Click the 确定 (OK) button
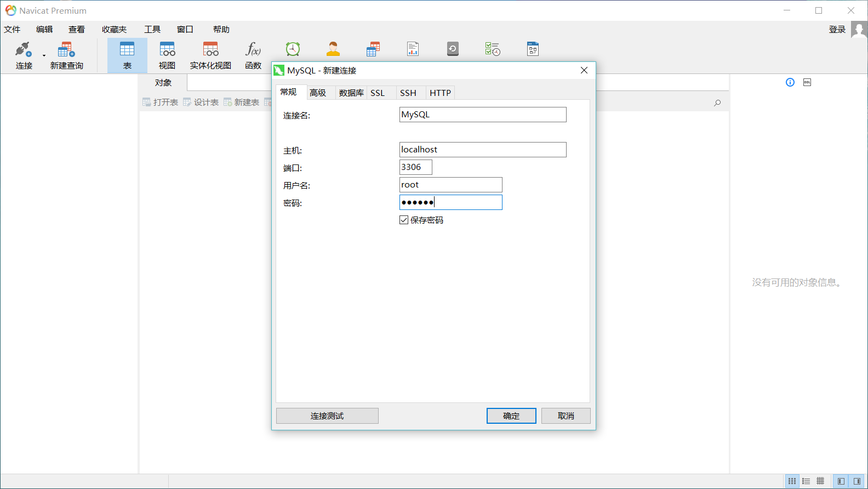Screen dimensions: 868x489 (511, 416)
